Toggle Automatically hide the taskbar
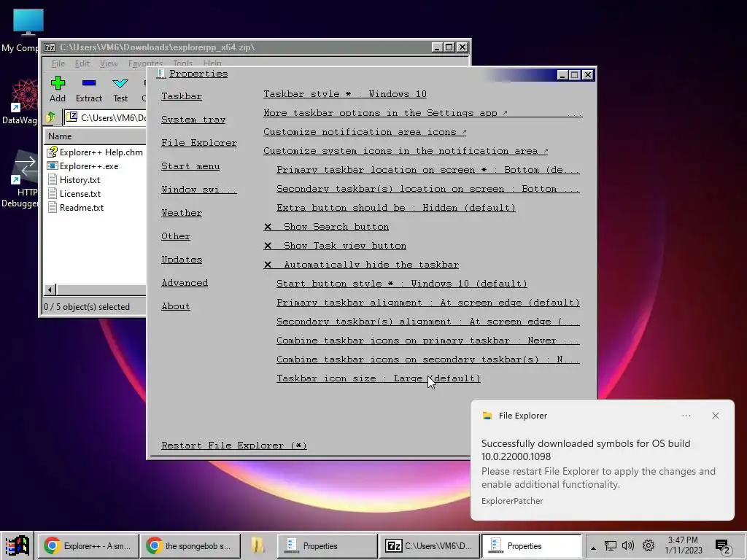 point(361,265)
